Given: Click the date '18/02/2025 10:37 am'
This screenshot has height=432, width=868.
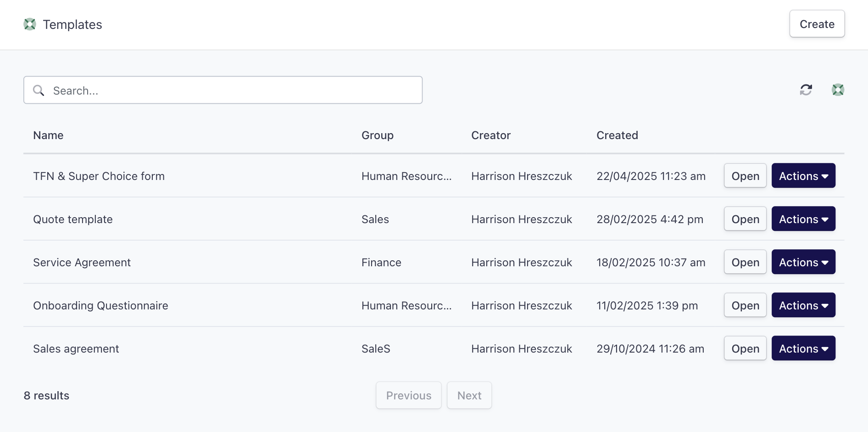Looking at the screenshot, I should click(651, 263).
